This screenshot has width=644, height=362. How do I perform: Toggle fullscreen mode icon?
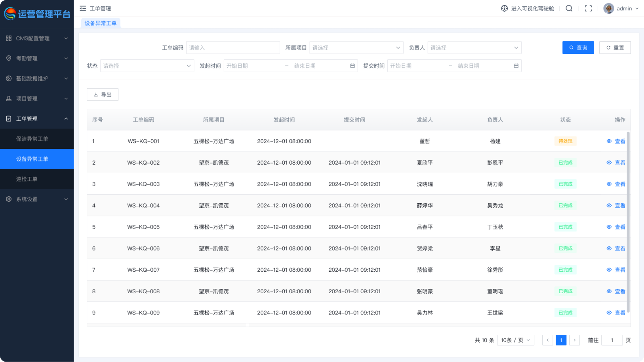[x=588, y=8]
